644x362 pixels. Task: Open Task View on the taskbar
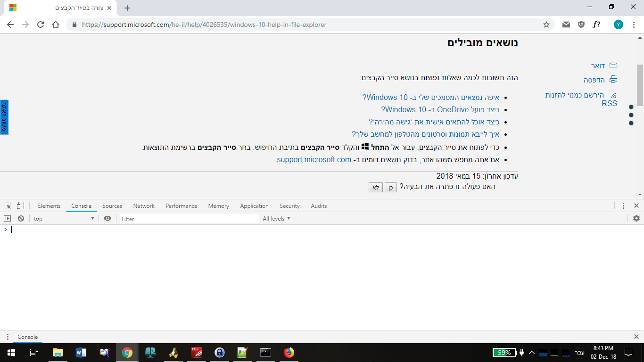pos(33,352)
